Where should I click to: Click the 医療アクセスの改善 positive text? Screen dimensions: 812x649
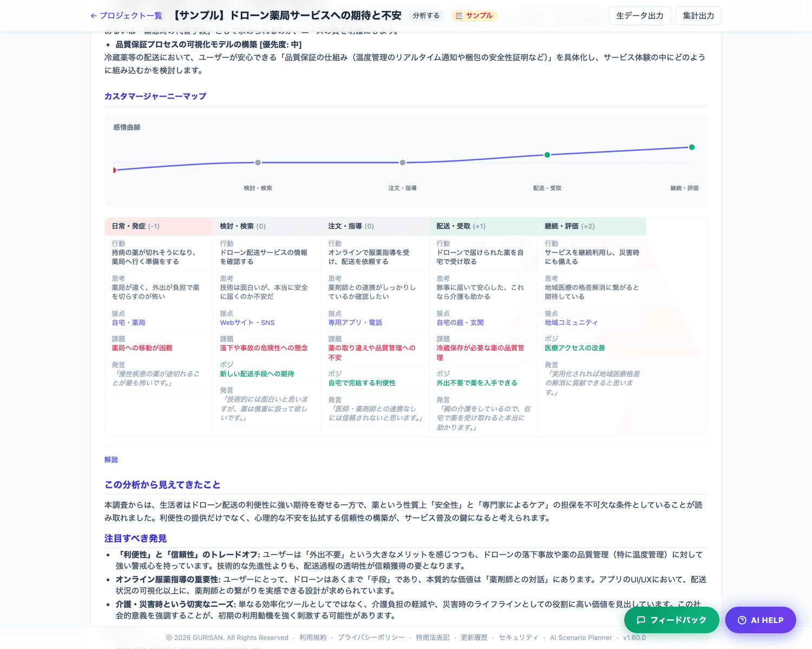pos(575,348)
